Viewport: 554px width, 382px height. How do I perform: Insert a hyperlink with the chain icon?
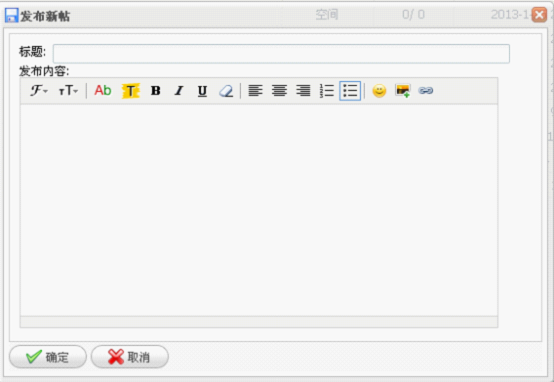[426, 91]
